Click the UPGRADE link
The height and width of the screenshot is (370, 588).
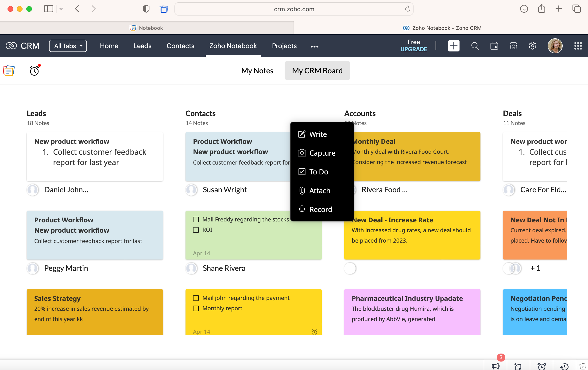414,49
